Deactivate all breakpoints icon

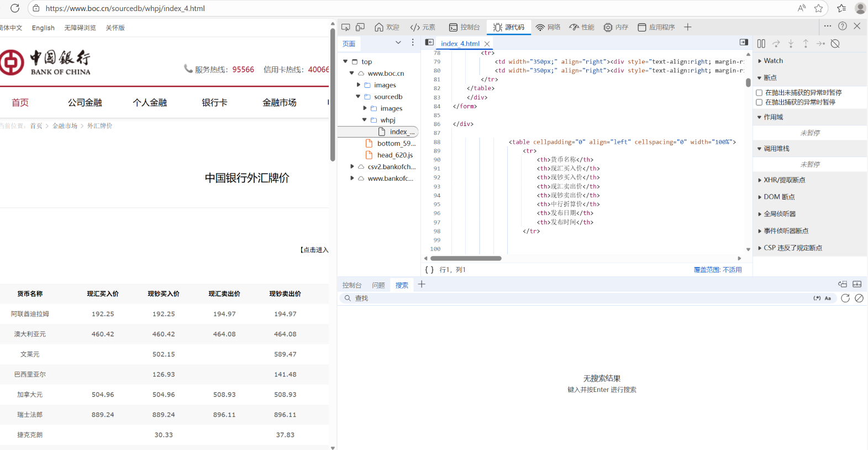[835, 44]
